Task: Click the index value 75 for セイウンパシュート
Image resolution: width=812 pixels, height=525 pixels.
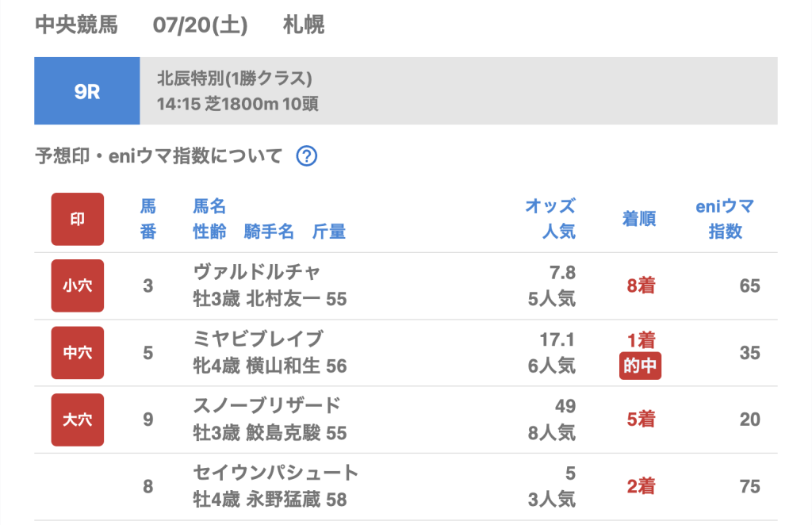Action: point(749,487)
